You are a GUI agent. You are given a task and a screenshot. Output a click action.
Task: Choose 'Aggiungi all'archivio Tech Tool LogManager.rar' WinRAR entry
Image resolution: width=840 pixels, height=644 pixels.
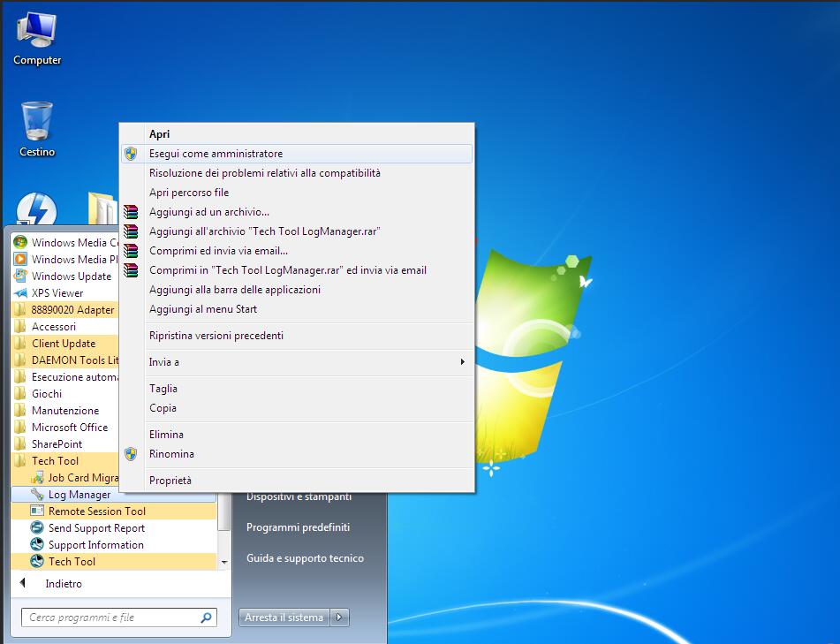tap(297, 231)
